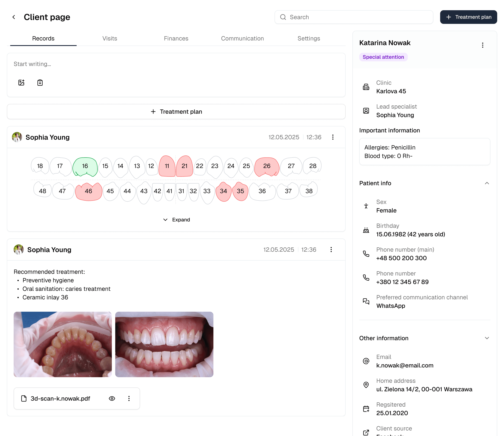
Task: Expand the Other information section
Action: [487, 338]
